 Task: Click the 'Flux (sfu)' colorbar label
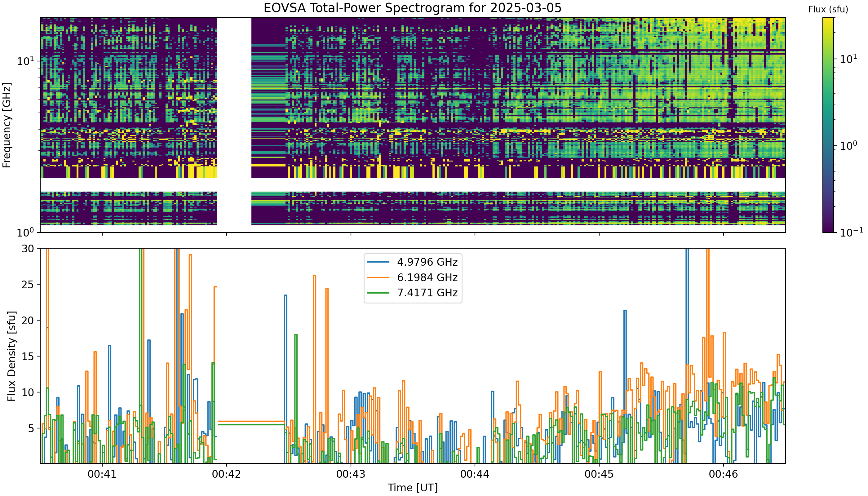point(828,10)
